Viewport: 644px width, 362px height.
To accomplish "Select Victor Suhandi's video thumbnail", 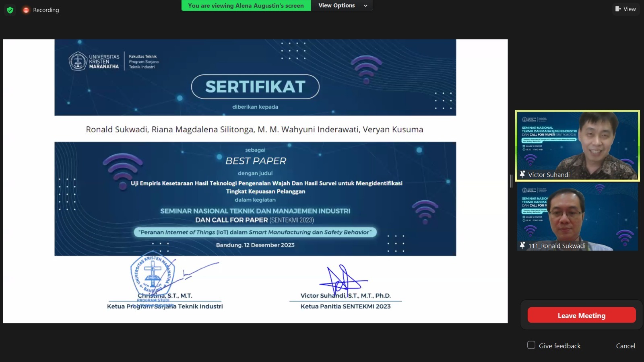I will [x=578, y=146].
